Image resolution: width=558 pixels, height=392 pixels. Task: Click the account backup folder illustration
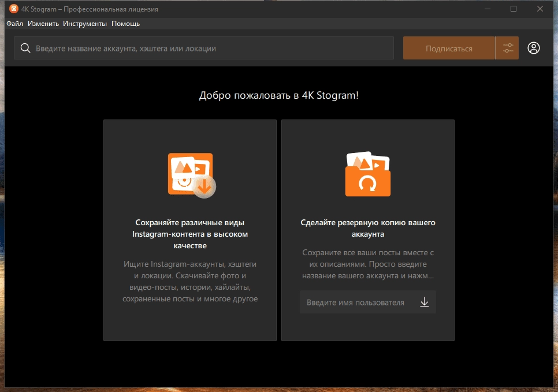click(367, 174)
